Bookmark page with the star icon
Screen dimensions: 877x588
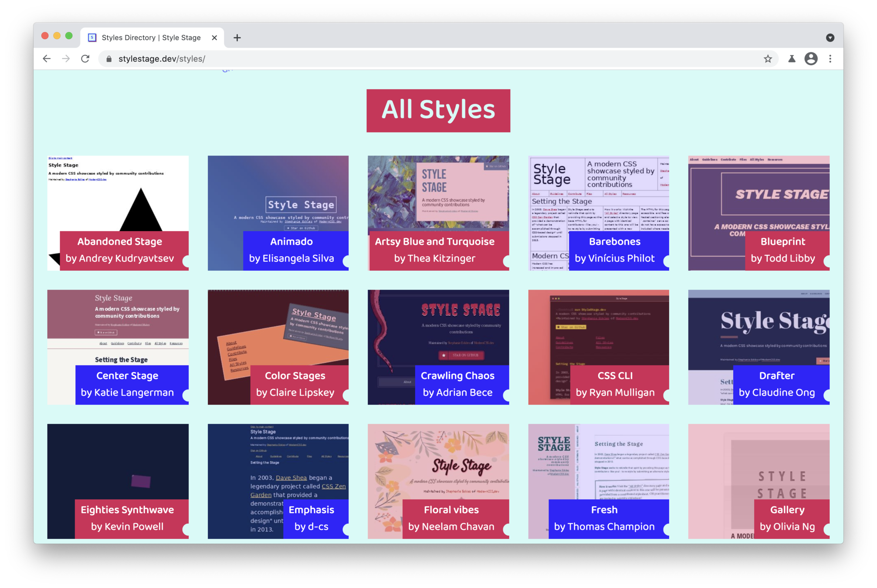(768, 59)
